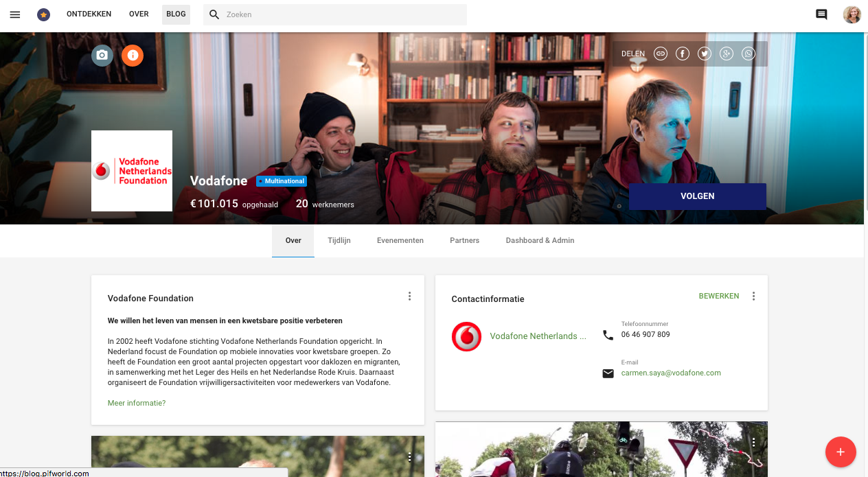Open the messages chat icon
Screen dimensions: 868x477
[x=821, y=14]
